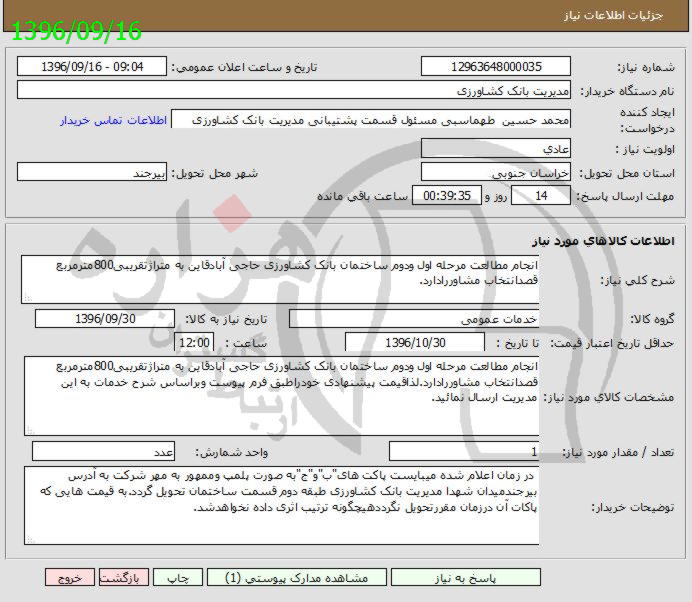Click the goods group field خدمات عمومی
This screenshot has width=692, height=602.
(414, 319)
